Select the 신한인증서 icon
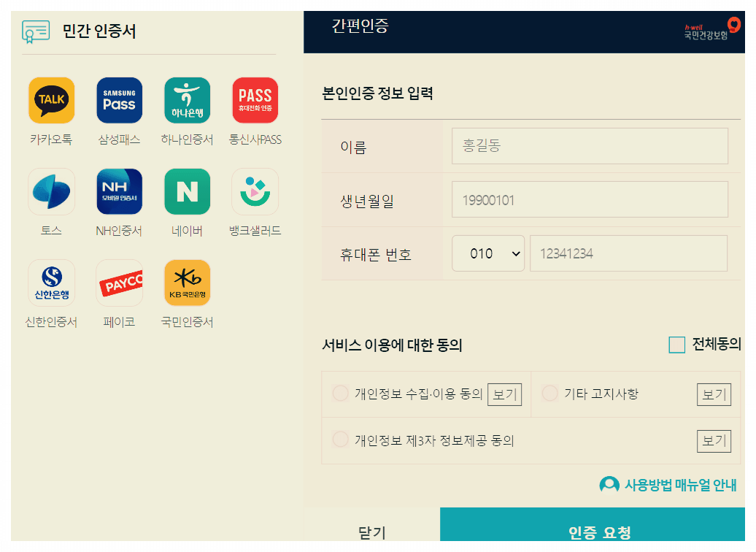 coord(50,283)
